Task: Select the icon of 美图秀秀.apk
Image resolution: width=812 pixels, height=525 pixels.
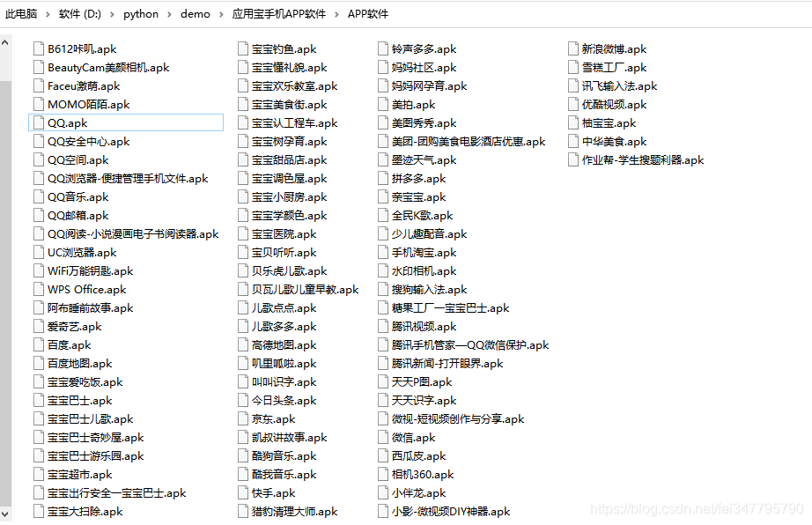Action: pos(383,122)
